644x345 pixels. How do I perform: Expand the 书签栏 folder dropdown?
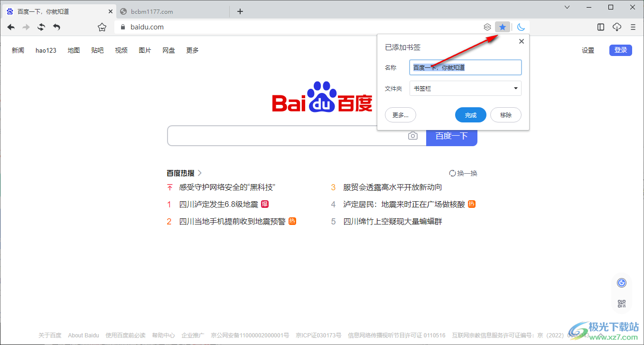515,88
